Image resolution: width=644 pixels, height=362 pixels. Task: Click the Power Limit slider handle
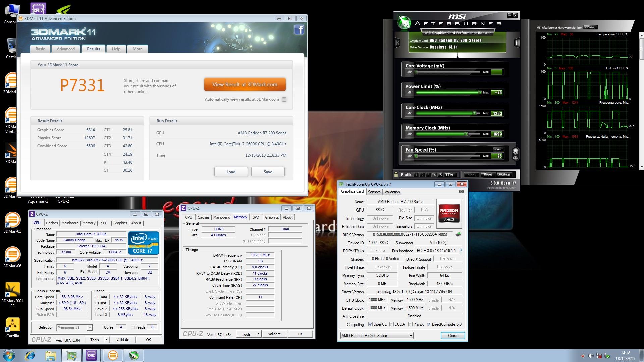tap(480, 93)
